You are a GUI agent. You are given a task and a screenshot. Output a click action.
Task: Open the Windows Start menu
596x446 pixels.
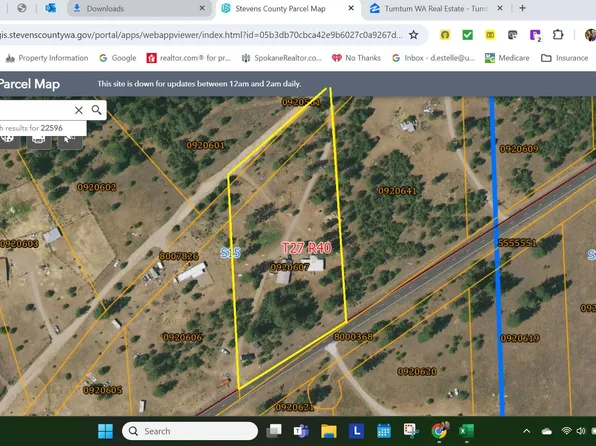[105, 431]
